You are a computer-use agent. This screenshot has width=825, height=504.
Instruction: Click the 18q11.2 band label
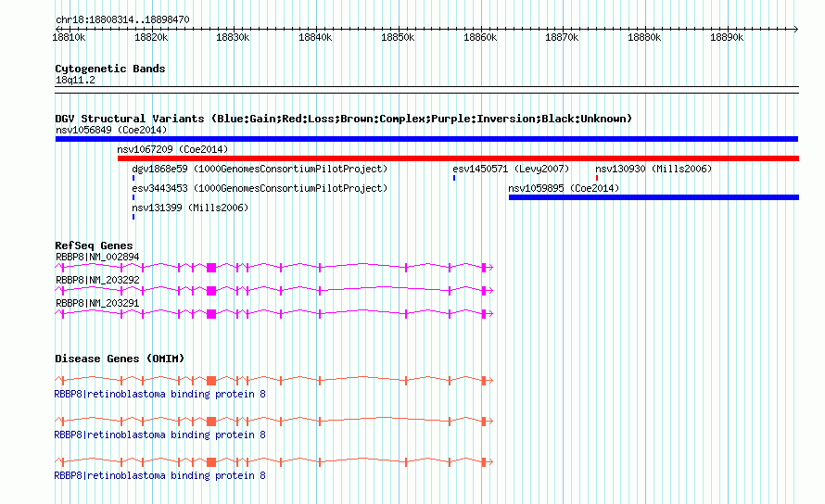[x=75, y=80]
